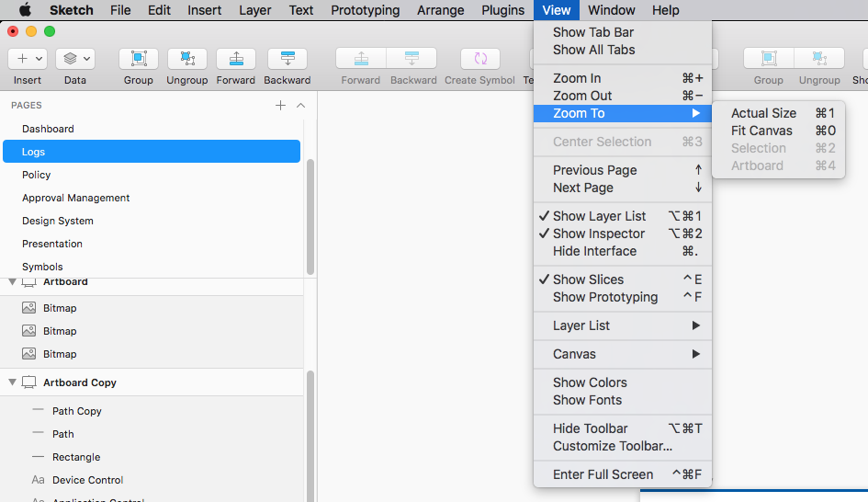Image resolution: width=868 pixels, height=502 pixels.
Task: Collapse the Artboard group triangle
Action: coord(12,281)
